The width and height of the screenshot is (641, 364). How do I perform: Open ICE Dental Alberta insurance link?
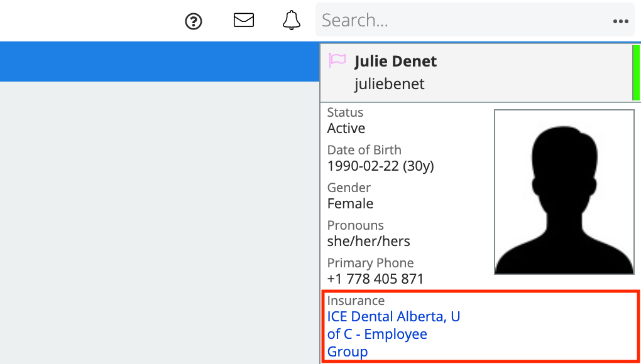click(393, 334)
